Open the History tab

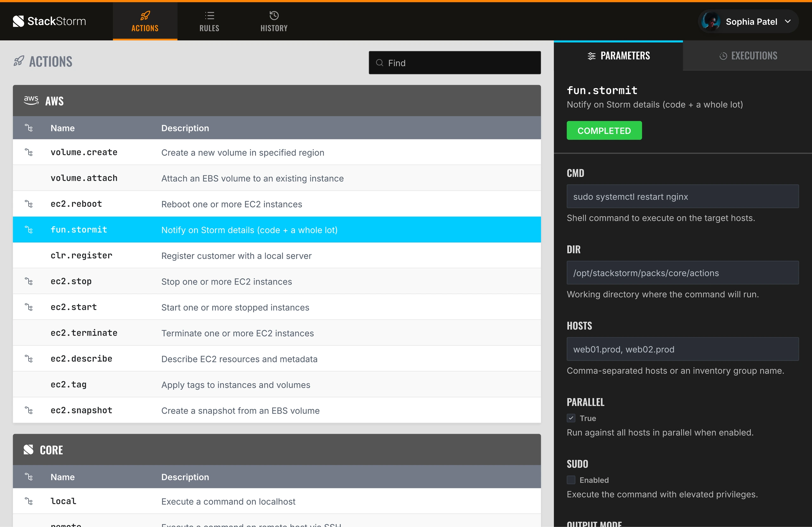click(x=274, y=22)
